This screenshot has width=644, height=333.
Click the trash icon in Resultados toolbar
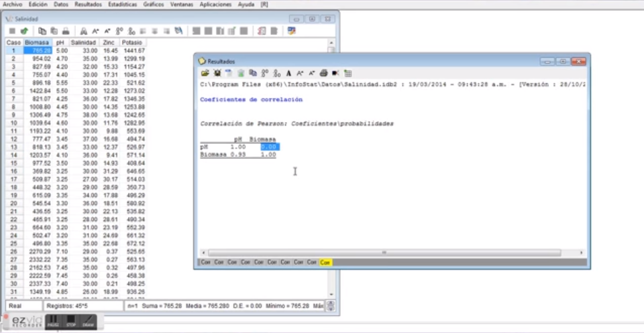240,73
